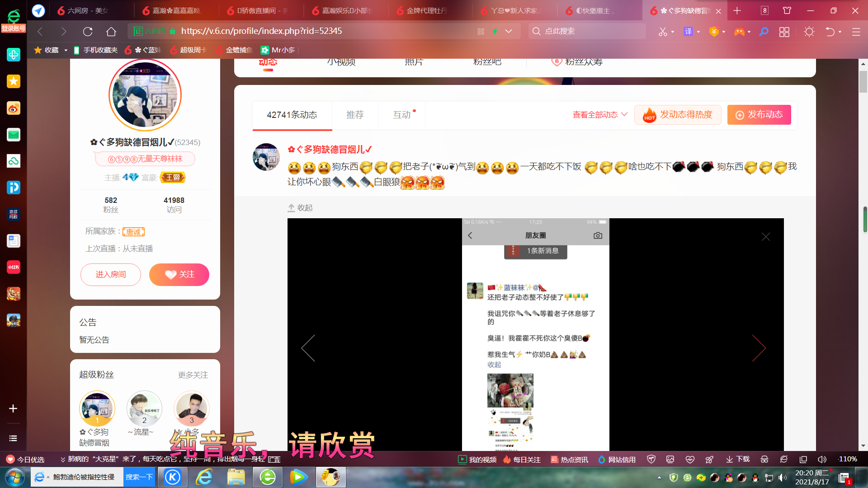
Task: Click the camera icon in 朋友圈 screenshot
Action: point(598,235)
